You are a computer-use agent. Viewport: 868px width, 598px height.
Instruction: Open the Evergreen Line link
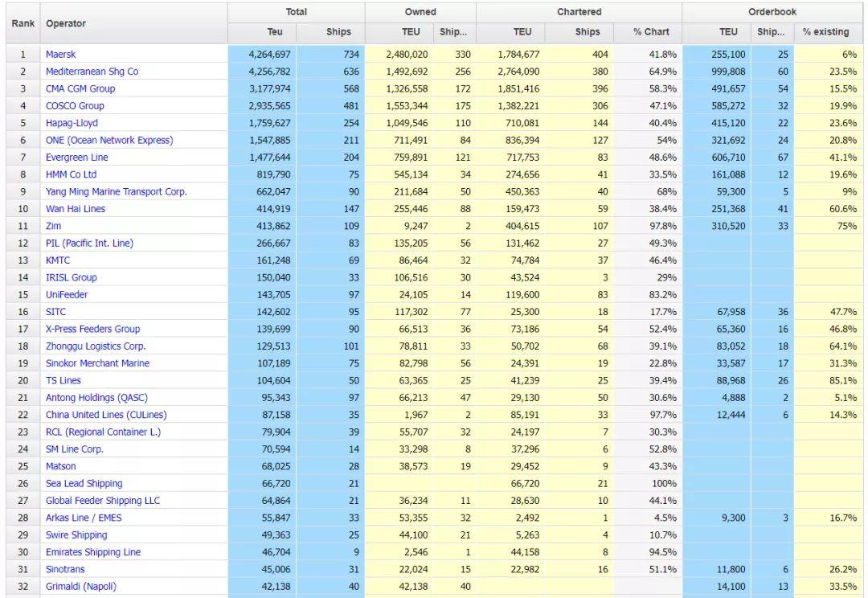coord(76,158)
